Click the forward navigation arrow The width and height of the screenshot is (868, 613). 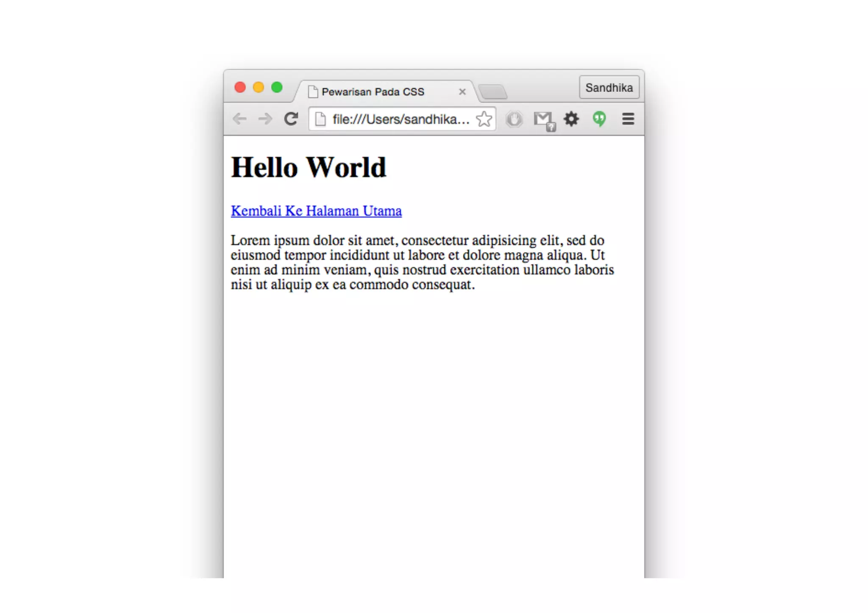click(265, 119)
